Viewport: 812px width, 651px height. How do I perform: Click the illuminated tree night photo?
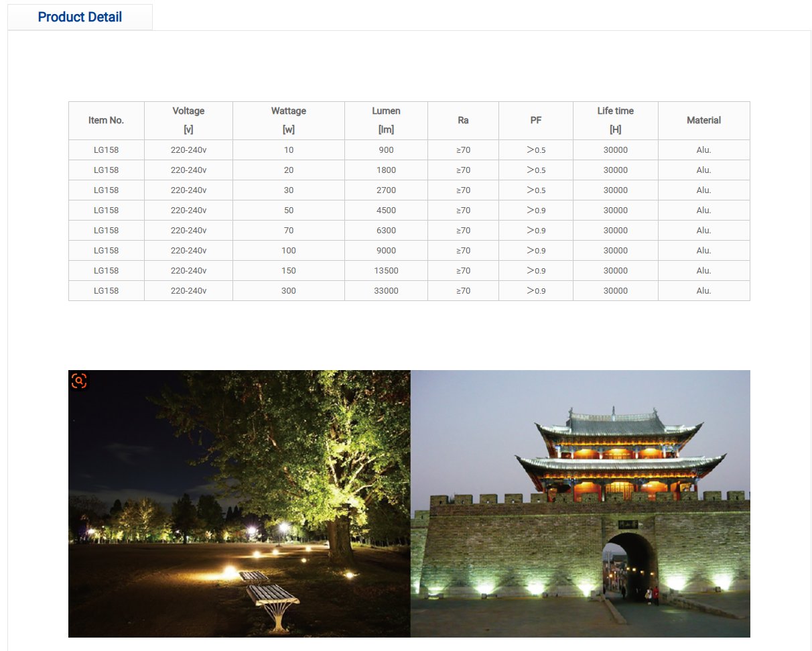[x=239, y=504]
